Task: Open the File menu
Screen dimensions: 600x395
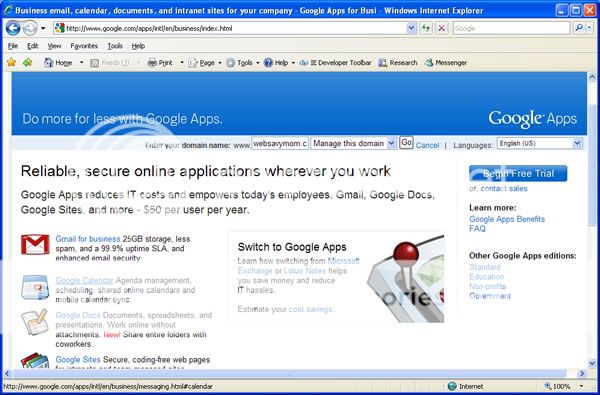Action: (13, 46)
